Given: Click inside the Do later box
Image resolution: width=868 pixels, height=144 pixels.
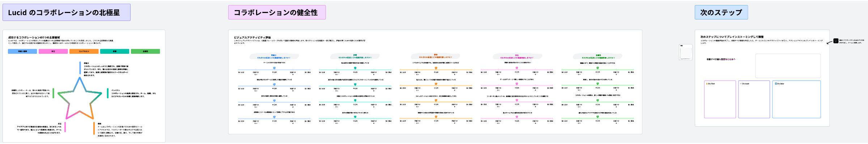Looking at the screenshot, I should (796, 99).
